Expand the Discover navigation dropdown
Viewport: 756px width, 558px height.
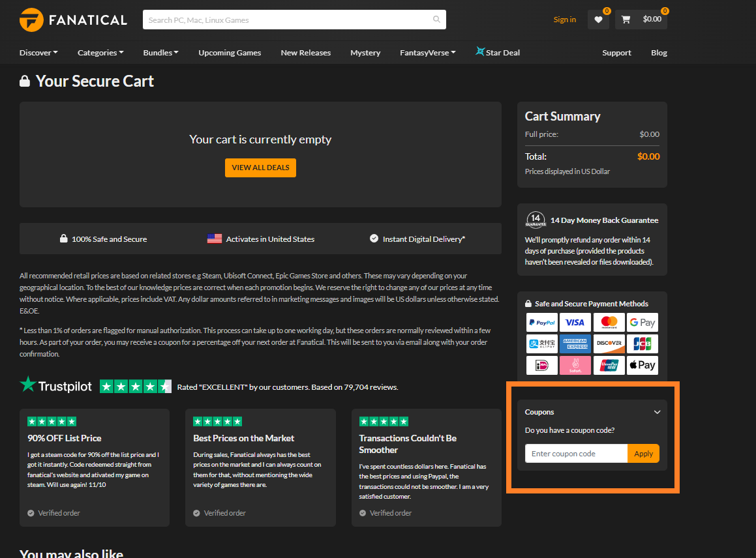pyautogui.click(x=38, y=52)
